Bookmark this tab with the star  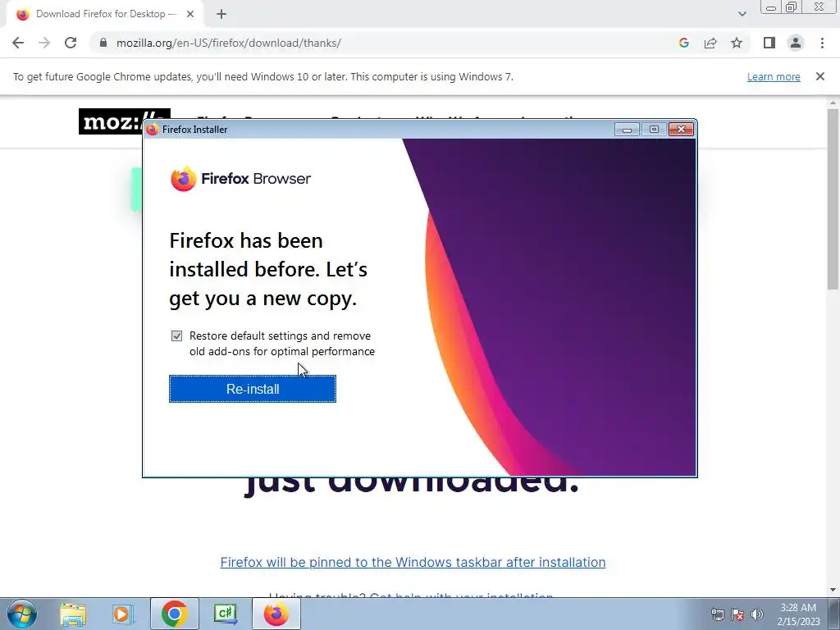(737, 43)
